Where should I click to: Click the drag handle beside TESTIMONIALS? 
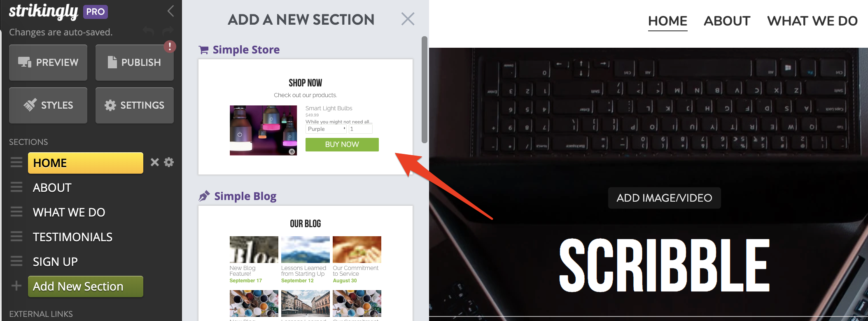click(16, 237)
